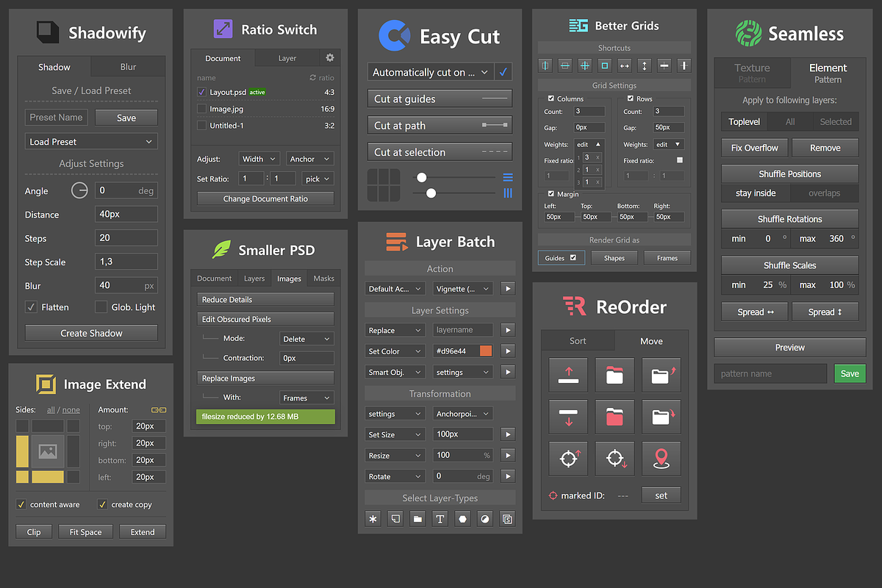The height and width of the screenshot is (588, 882).
Task: Click the crosshair guides shortcut in Better Grids
Action: click(584, 65)
